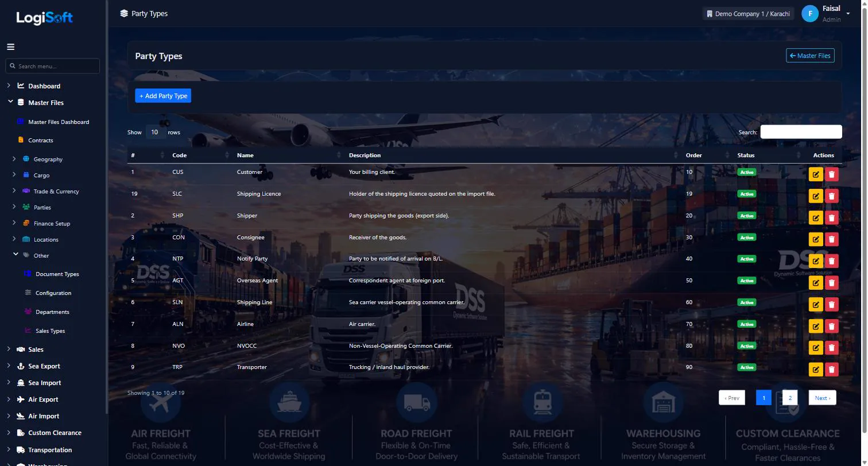Edit the Overseas Agent row
This screenshot has height=466, width=868.
click(x=816, y=283)
